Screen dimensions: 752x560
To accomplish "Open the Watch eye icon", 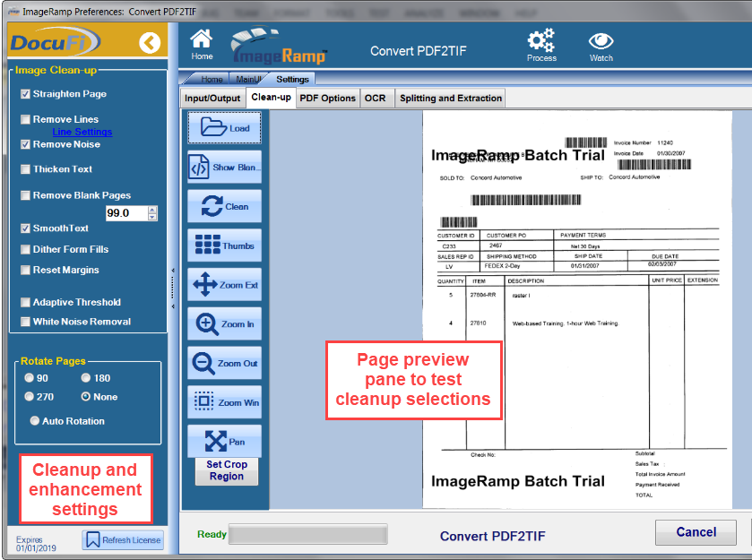I will coord(601,47).
